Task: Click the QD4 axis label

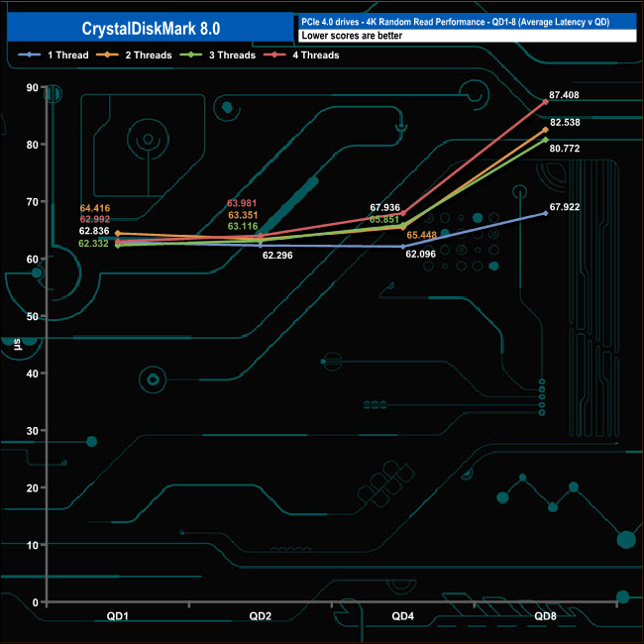Action: (x=403, y=615)
